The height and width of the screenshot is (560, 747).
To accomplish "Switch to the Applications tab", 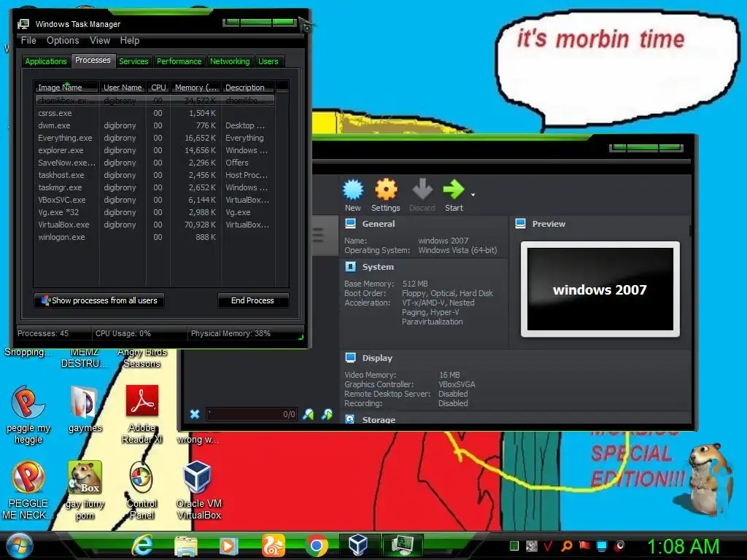I will (46, 61).
